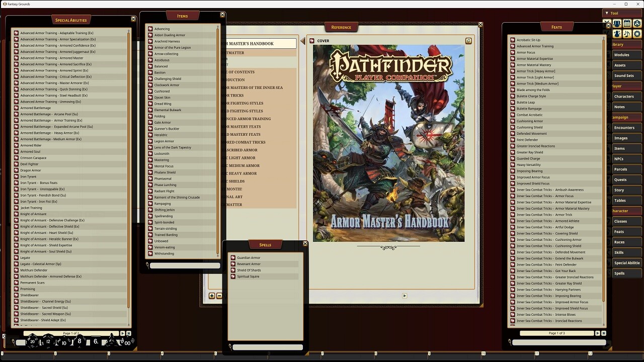The width and height of the screenshot is (644, 362).
Task: Click the dice tower polyhedron icon
Action: (637, 24)
